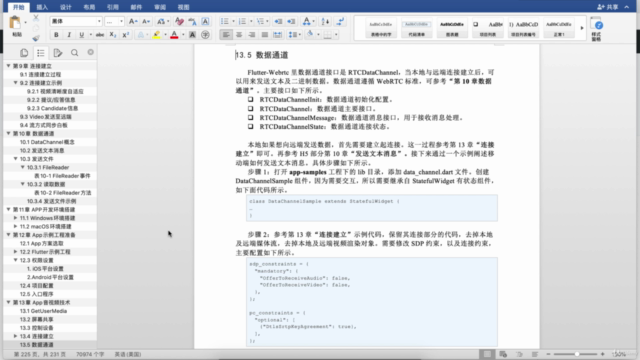Image resolution: width=640 pixels, height=360 pixels.
Task: Open the Styles Pane
Action: coord(596,29)
